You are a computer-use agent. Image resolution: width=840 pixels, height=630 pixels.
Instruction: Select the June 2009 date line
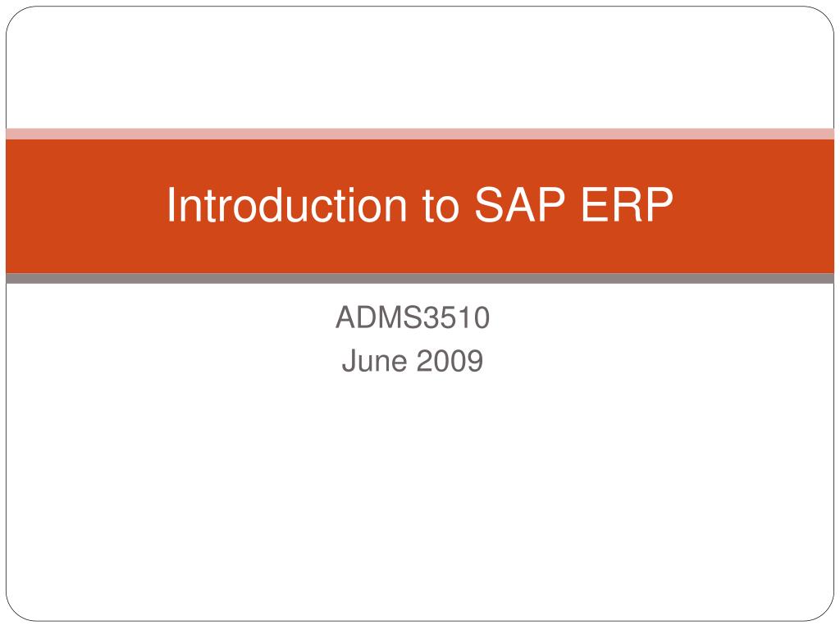pos(413,361)
